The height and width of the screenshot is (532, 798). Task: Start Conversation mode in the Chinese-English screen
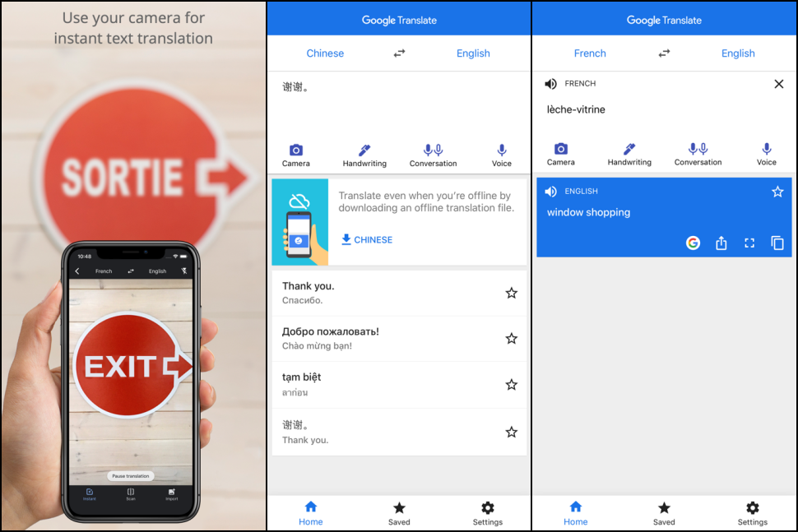[433, 155]
